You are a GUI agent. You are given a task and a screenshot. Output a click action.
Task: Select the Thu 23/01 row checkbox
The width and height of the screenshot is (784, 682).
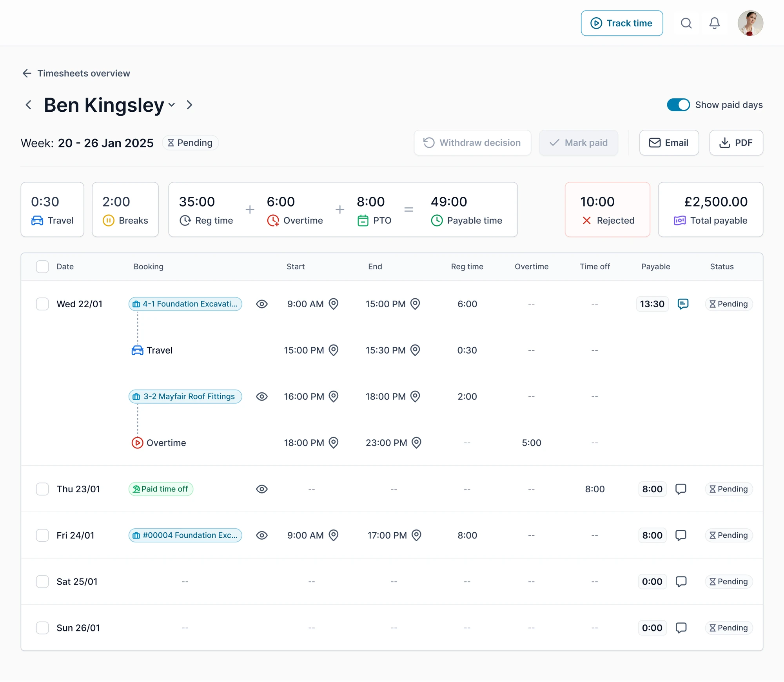[42, 489]
